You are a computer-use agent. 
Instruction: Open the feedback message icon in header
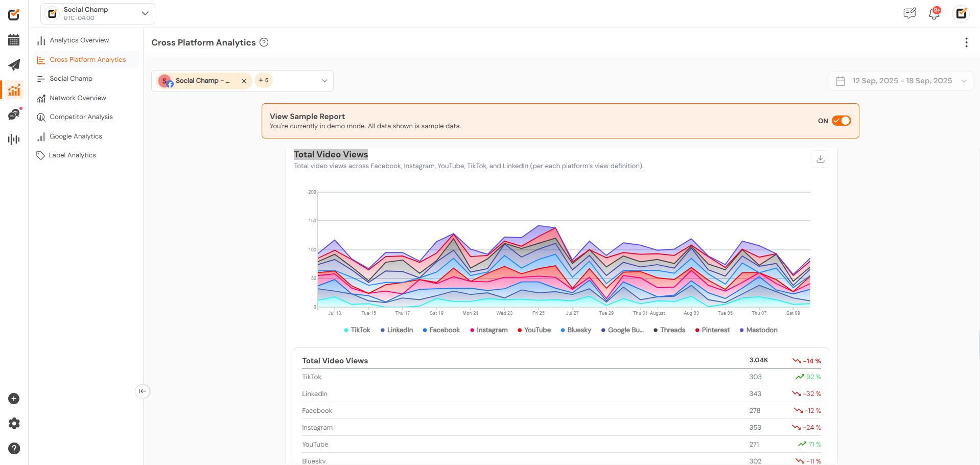coord(909,13)
